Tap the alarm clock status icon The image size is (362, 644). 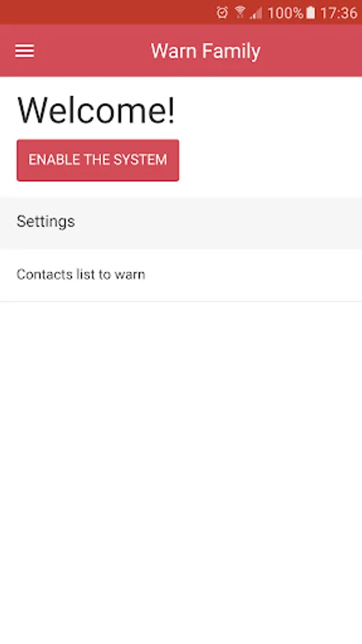(x=222, y=13)
